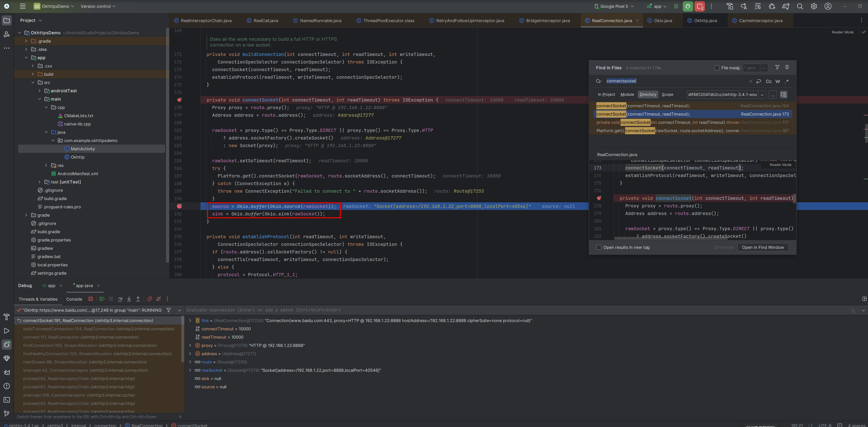
Task: Click the filter icon in Find in Files
Action: (x=777, y=67)
